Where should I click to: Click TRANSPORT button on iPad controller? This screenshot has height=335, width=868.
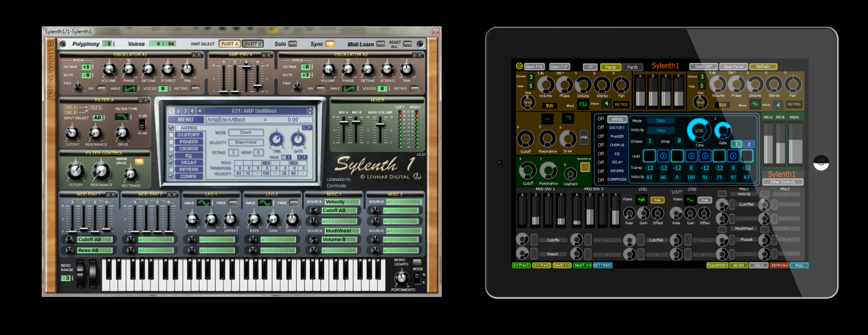coord(717,265)
